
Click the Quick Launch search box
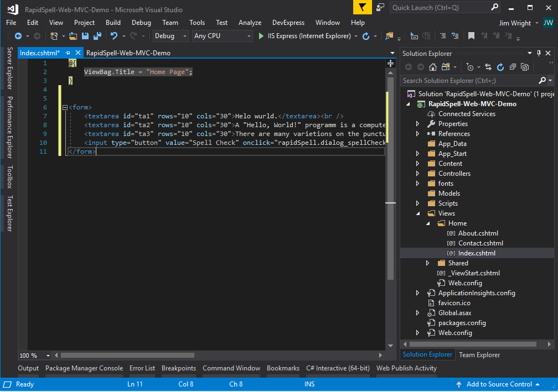coord(440,7)
